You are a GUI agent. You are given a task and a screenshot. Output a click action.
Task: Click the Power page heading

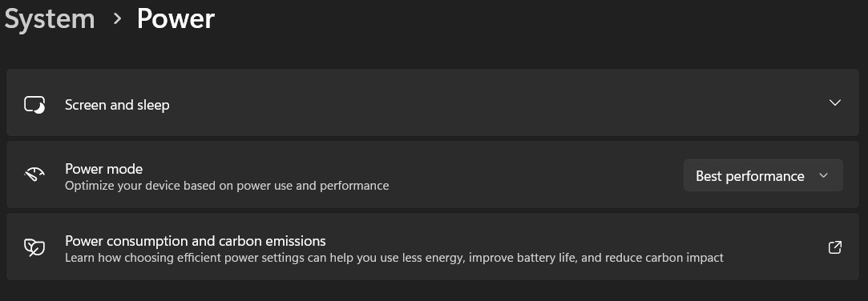click(176, 19)
